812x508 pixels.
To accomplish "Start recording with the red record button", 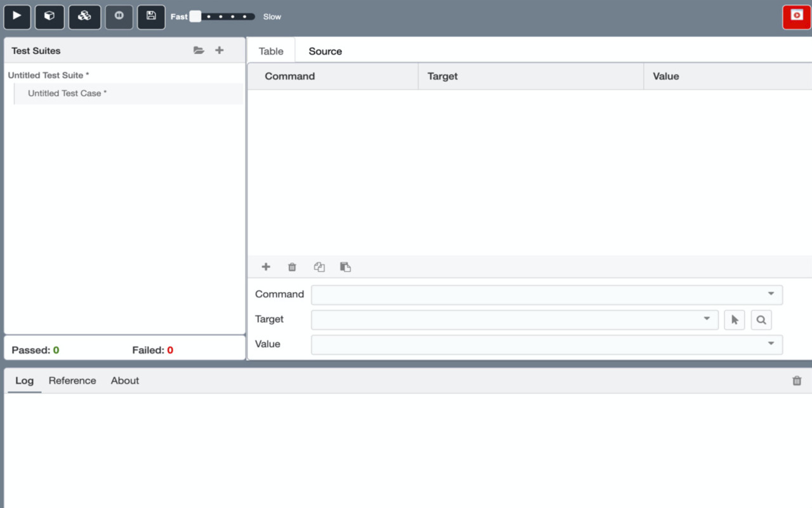I will click(796, 17).
